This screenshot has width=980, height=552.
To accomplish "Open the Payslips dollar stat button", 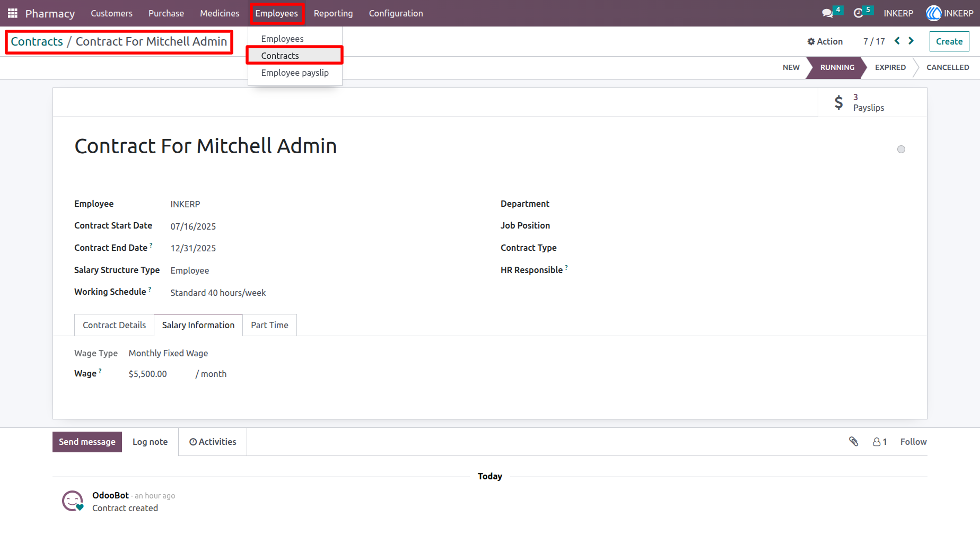I will [x=872, y=102].
